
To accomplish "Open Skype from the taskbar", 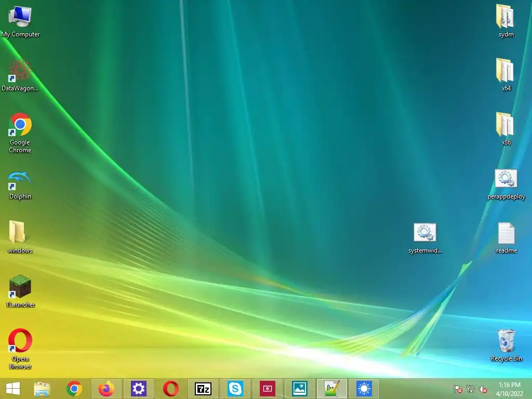I will tap(235, 389).
